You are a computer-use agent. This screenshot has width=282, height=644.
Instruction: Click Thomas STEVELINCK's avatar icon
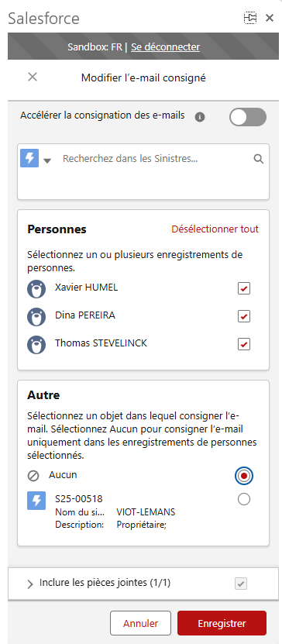click(36, 345)
